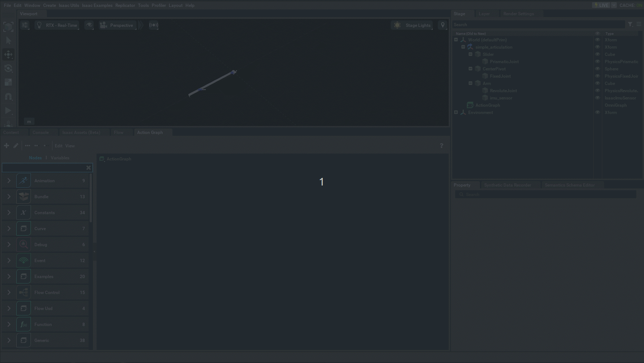The height and width of the screenshot is (363, 644).
Task: Click the two-dots layout icon
Action: pyautogui.click(x=36, y=146)
